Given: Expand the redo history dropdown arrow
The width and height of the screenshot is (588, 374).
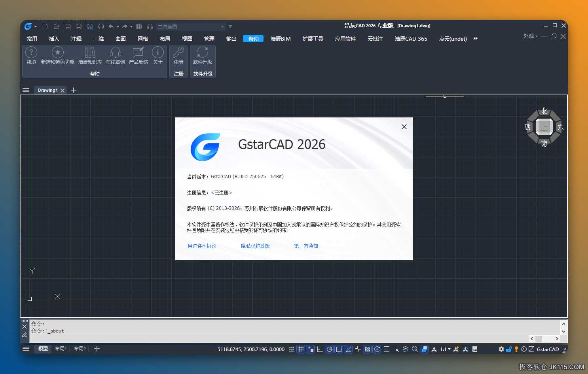Looking at the screenshot, I should pyautogui.click(x=131, y=27).
